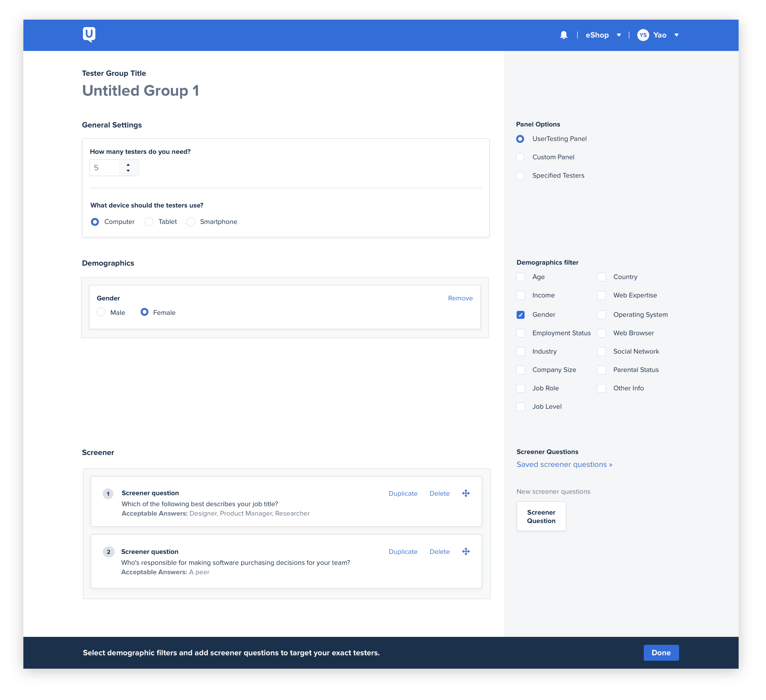Check the Web Browser filter

click(601, 333)
